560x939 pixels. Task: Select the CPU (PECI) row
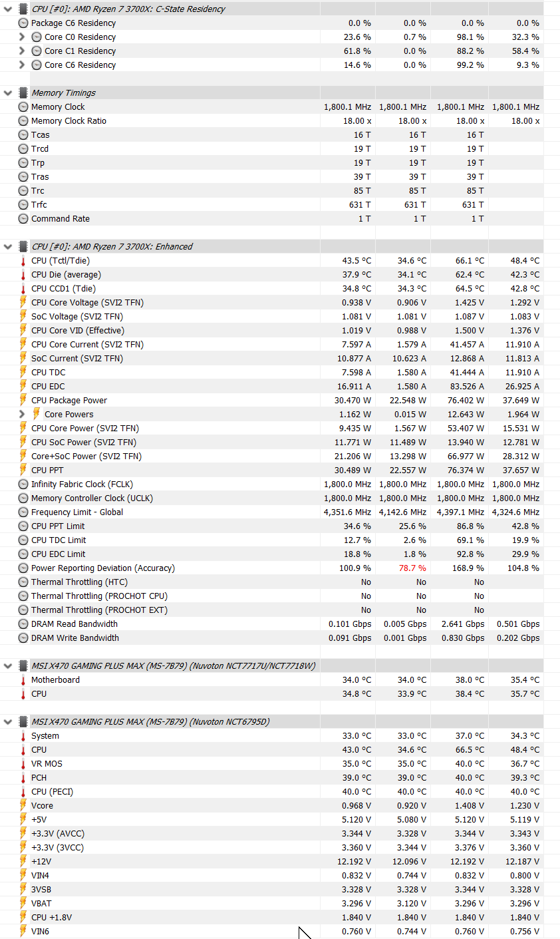click(x=272, y=792)
